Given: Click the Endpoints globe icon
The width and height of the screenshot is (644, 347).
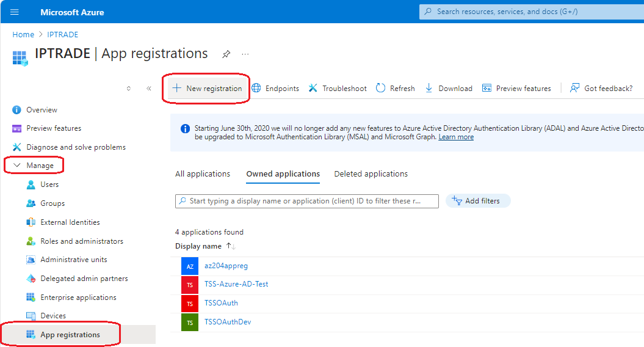Looking at the screenshot, I should pyautogui.click(x=256, y=88).
